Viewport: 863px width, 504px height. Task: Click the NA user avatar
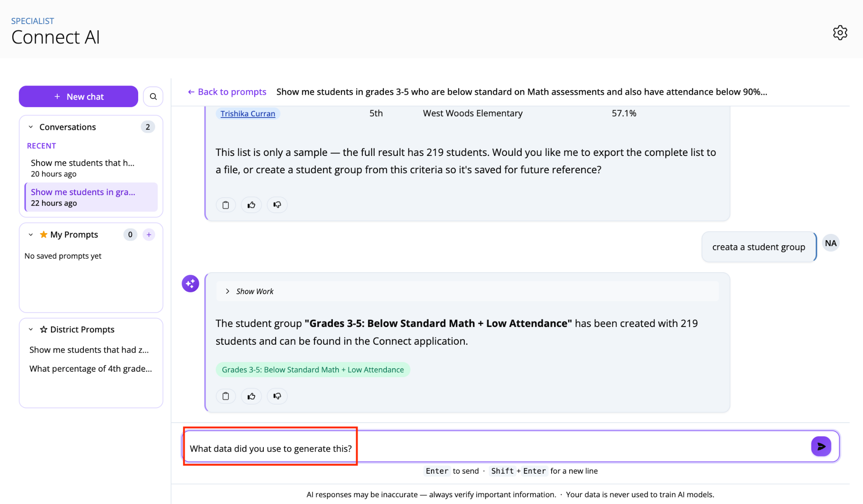tap(831, 243)
